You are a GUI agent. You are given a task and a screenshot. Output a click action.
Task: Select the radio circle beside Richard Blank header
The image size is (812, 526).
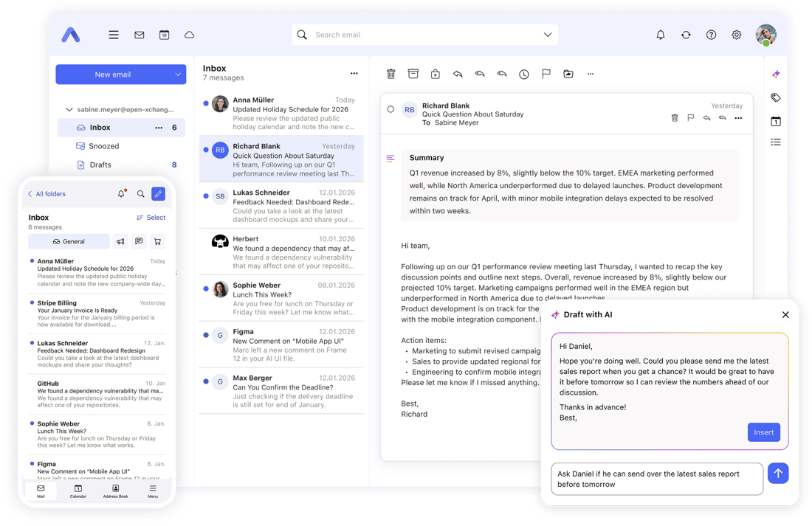coord(390,109)
